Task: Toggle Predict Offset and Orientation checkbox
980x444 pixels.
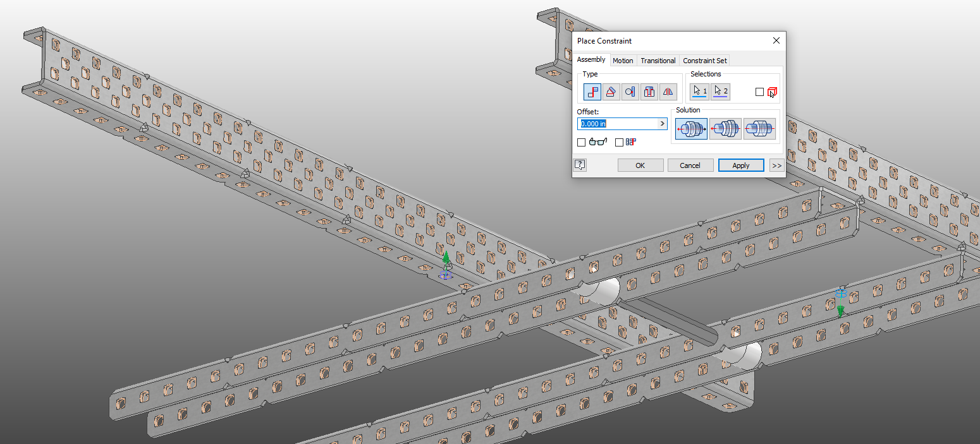Action: (x=619, y=143)
